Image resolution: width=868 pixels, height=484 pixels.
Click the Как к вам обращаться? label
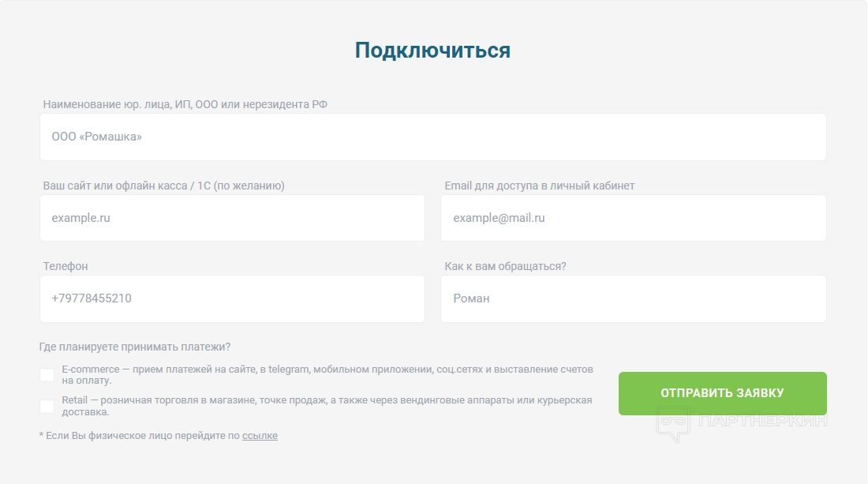pyautogui.click(x=505, y=266)
